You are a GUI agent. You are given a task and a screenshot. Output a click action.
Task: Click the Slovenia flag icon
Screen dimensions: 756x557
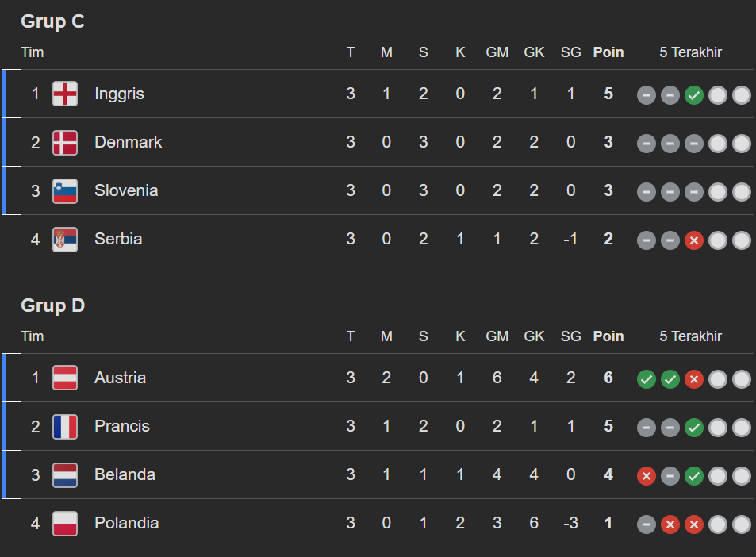pyautogui.click(x=65, y=190)
